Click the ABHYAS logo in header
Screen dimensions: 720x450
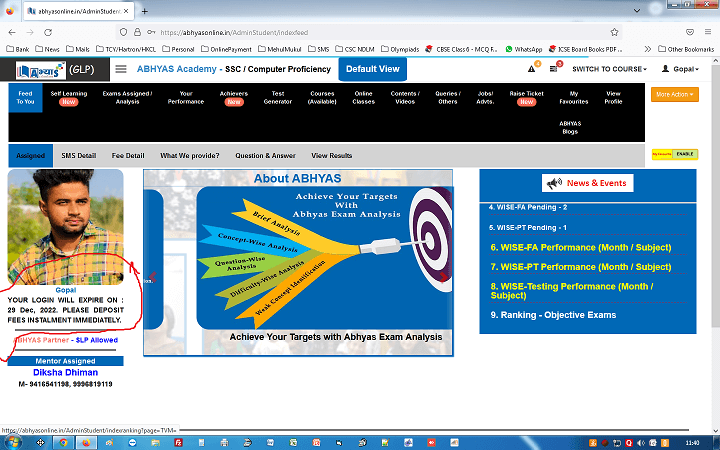[40, 69]
